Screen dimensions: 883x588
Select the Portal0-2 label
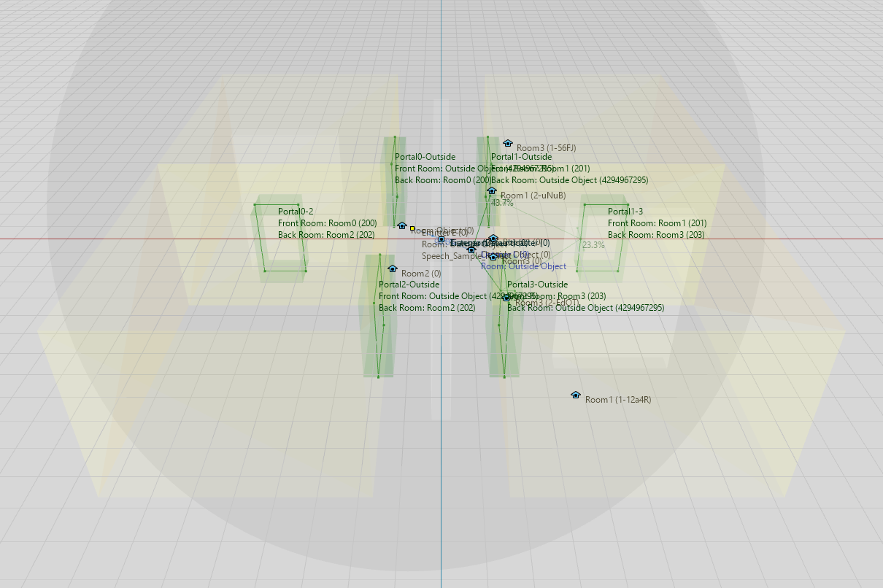296,212
